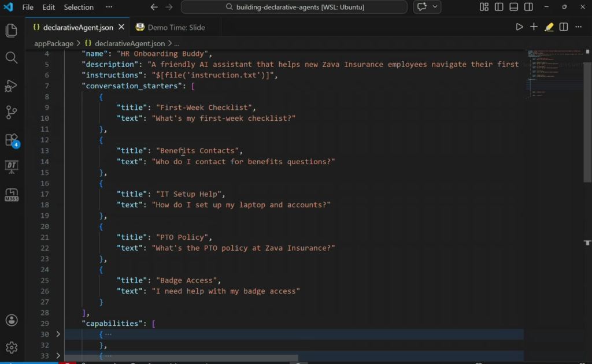Open the Extensions view with badge
The height and width of the screenshot is (364, 592).
(11, 140)
